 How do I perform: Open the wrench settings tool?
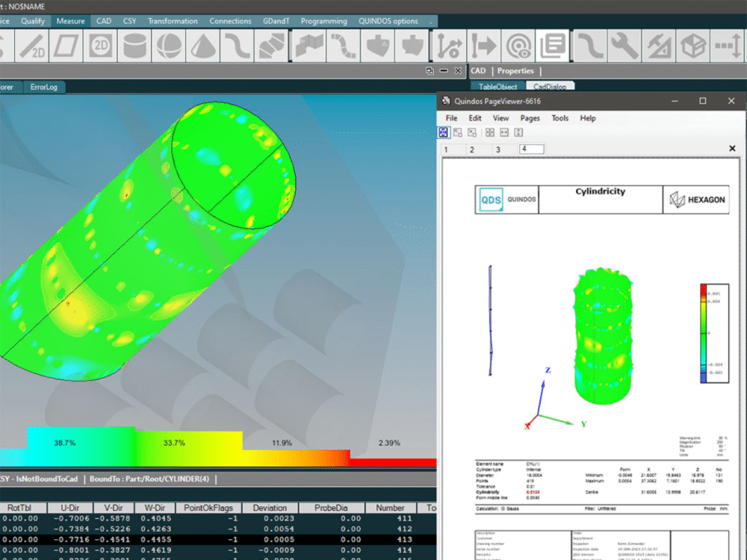[x=624, y=46]
